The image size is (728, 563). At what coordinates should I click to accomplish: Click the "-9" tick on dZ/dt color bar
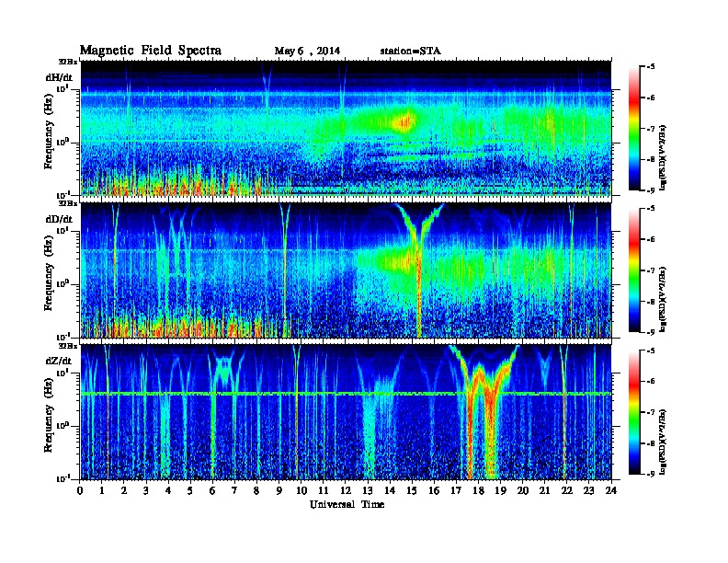point(651,474)
